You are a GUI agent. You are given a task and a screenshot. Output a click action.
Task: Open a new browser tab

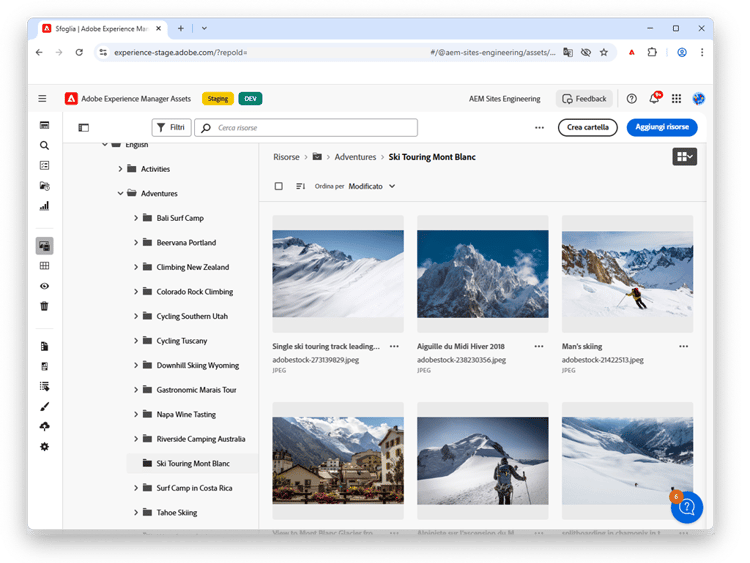pos(181,28)
